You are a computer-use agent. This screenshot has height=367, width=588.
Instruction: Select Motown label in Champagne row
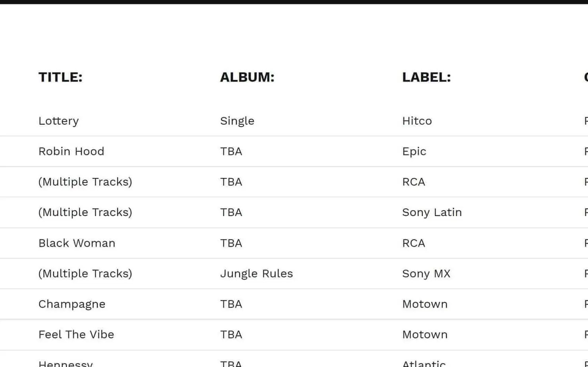tap(425, 304)
